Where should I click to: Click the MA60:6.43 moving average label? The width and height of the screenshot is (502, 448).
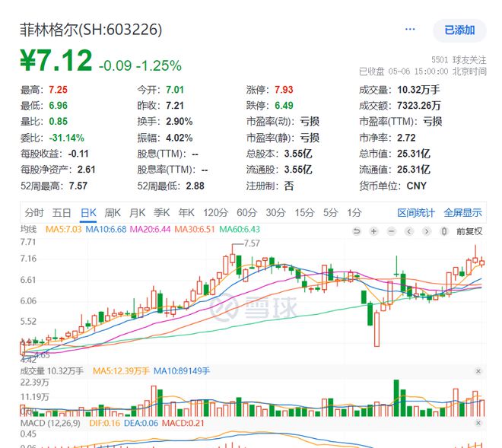[x=240, y=229]
